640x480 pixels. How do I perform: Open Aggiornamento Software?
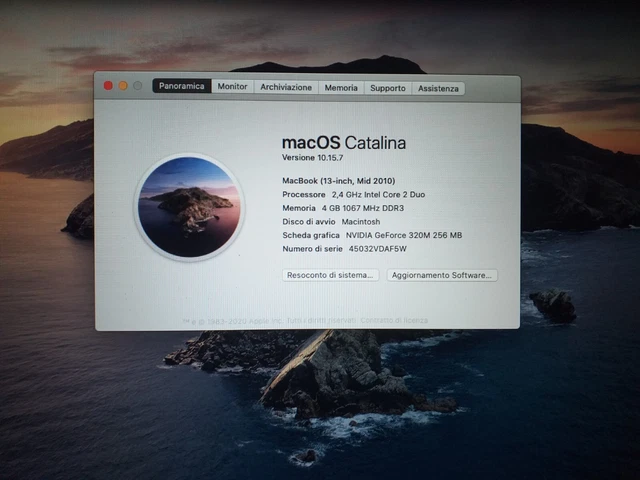[x=442, y=276]
